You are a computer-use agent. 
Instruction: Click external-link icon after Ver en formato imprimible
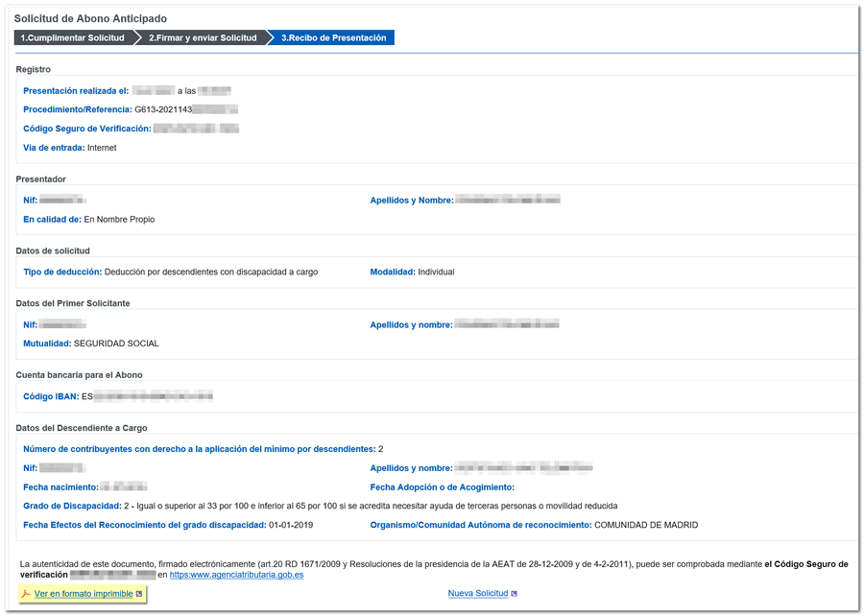139,594
